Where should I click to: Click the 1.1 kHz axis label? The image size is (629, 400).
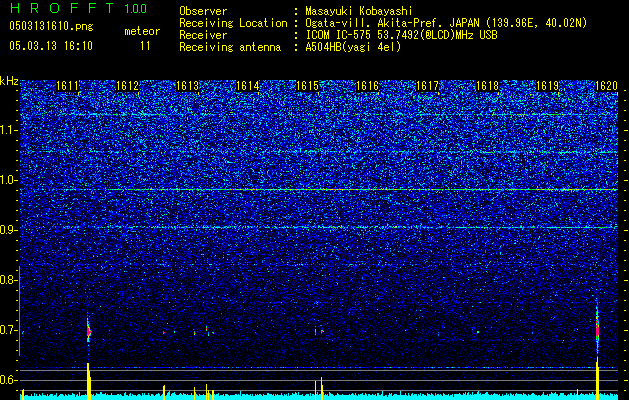[7, 130]
